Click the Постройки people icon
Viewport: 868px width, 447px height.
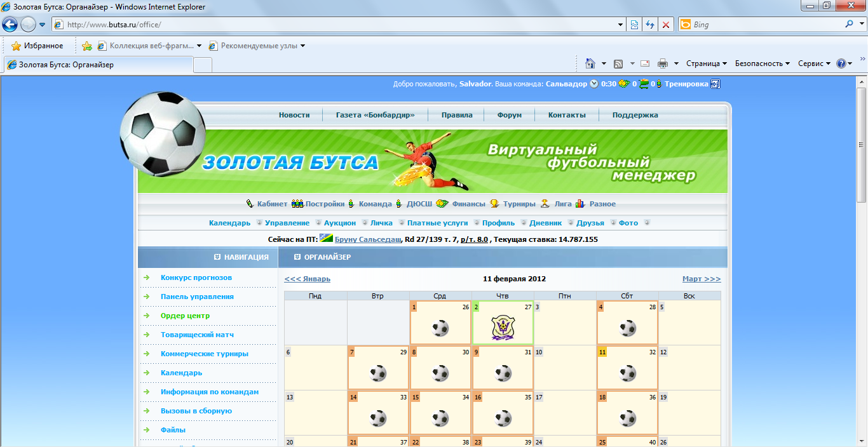pyautogui.click(x=297, y=204)
